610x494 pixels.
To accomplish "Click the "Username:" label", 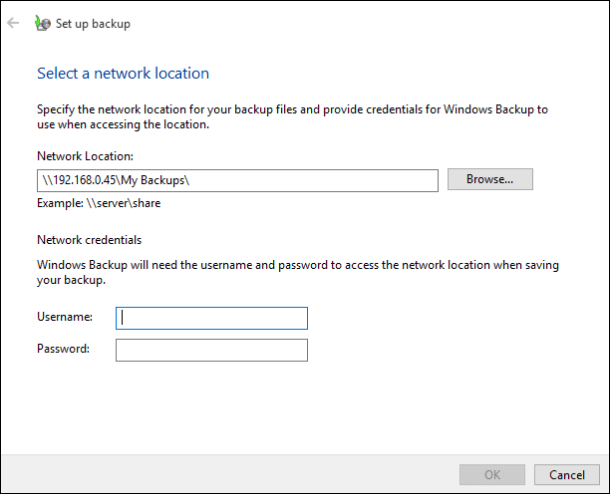I will tap(65, 317).
